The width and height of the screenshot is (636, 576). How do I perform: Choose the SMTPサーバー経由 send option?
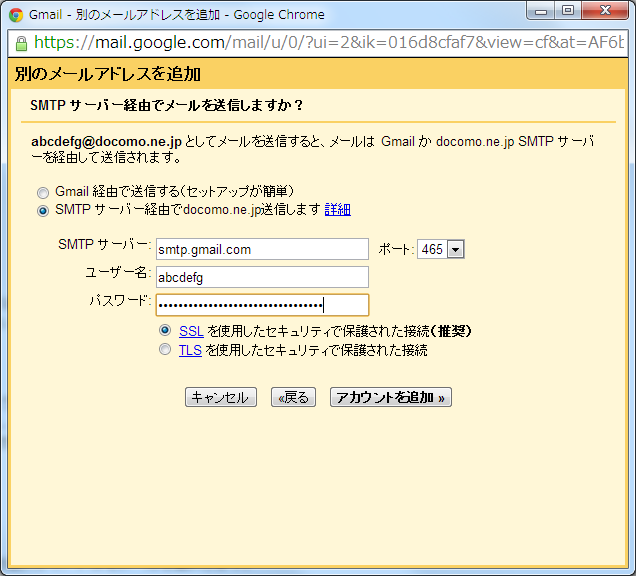coord(42,210)
